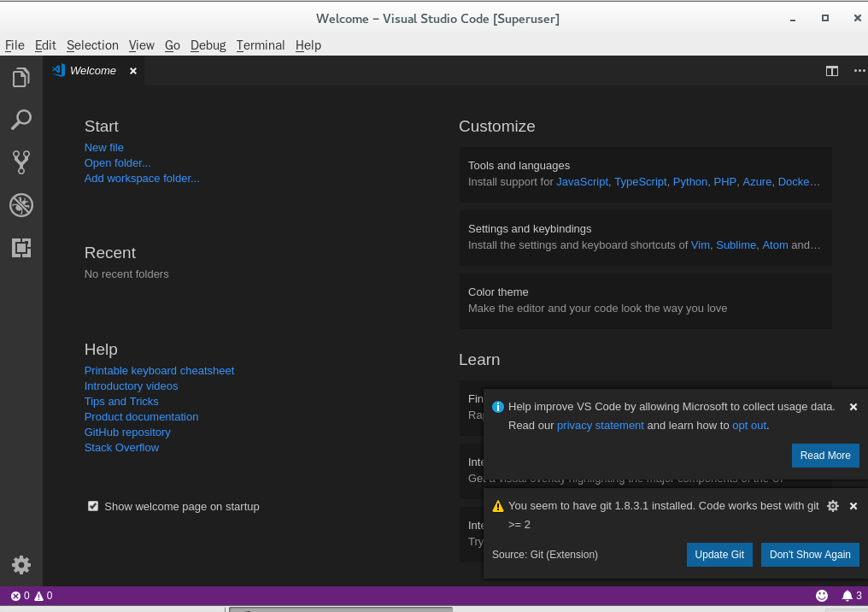
Task: Click the Atom keybindings link
Action: tap(775, 245)
